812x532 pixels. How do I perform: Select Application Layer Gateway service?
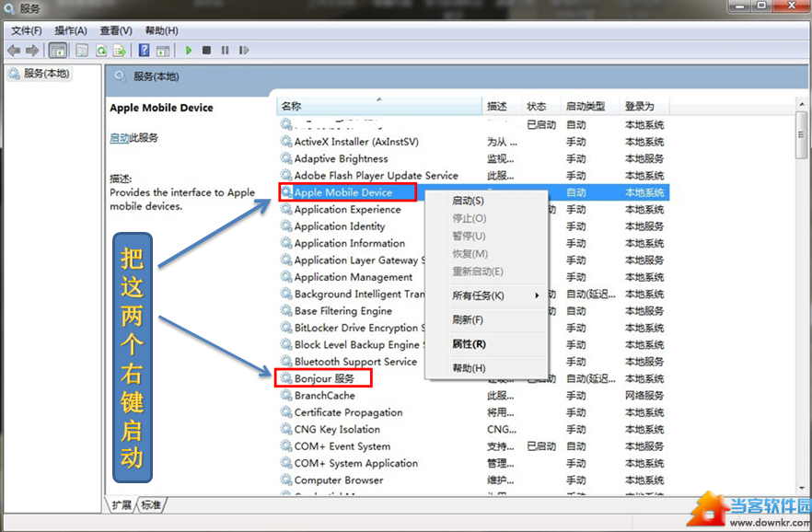click(359, 260)
